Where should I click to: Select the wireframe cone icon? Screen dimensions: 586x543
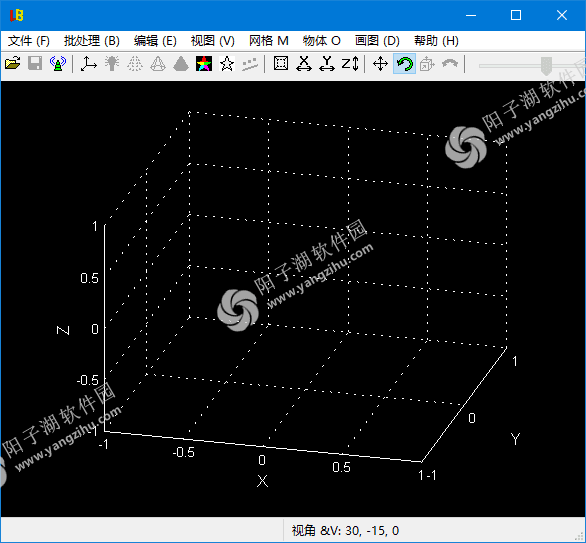(158, 64)
